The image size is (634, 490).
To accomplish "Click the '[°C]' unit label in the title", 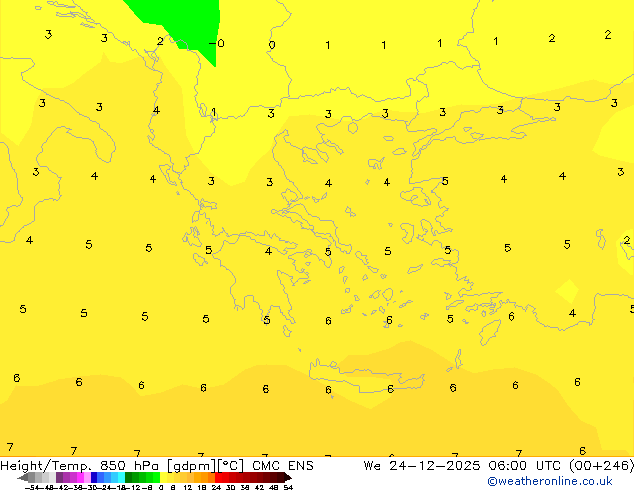I will (x=231, y=466).
